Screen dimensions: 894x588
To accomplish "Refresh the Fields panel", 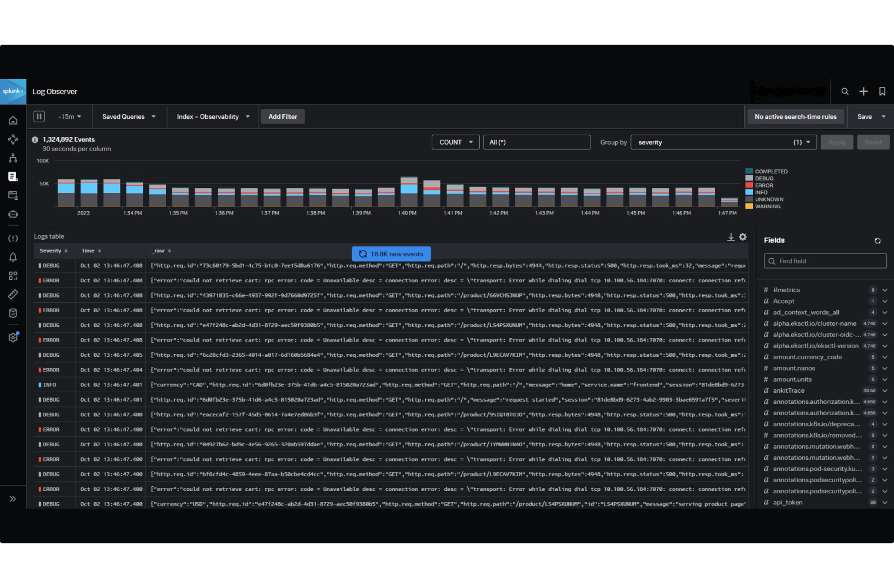I will pyautogui.click(x=878, y=240).
